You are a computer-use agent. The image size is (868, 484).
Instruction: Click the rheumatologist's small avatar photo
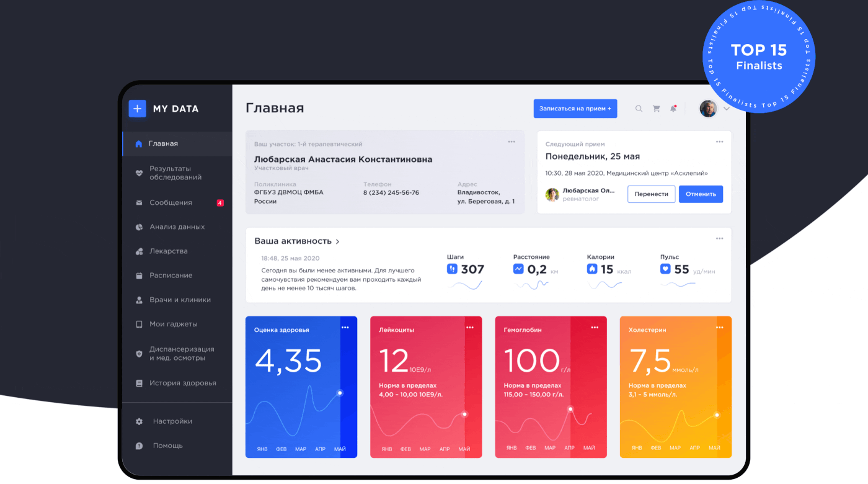(x=552, y=195)
